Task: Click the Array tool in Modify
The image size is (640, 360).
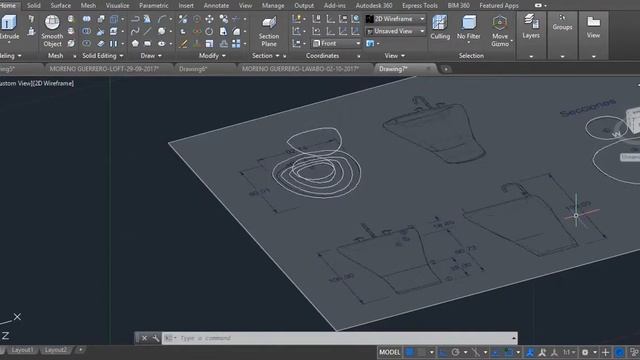Action: point(236,43)
